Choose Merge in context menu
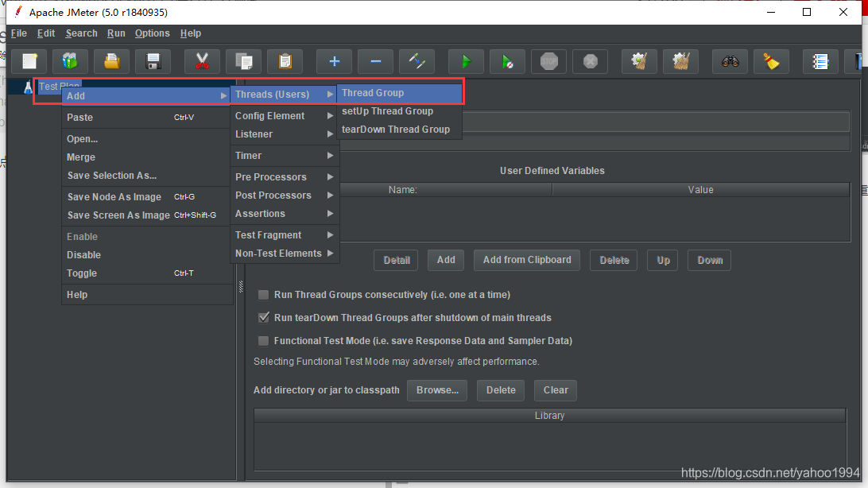868x488 pixels. click(146, 157)
